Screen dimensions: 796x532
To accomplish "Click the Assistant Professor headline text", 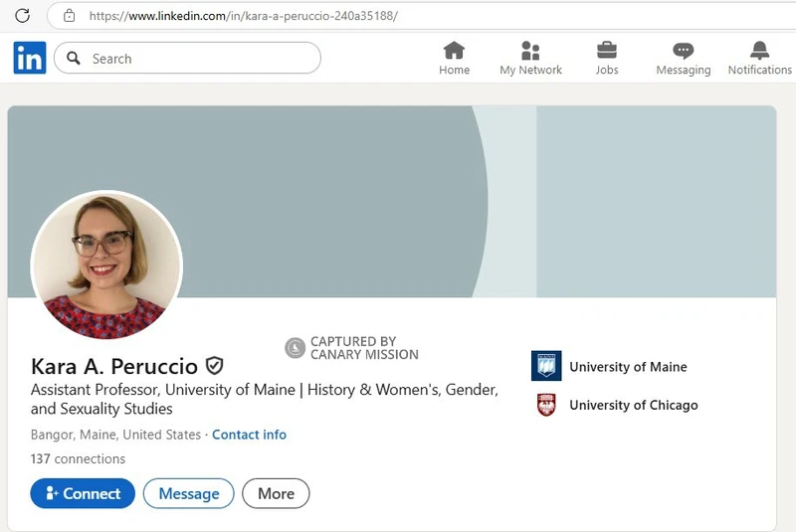I will tap(265, 399).
